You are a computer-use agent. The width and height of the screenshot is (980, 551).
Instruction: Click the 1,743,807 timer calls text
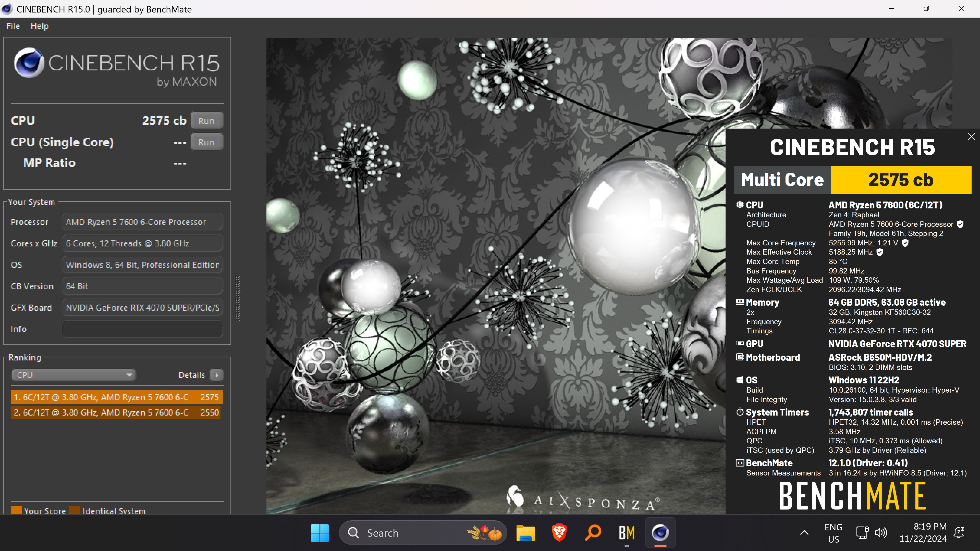pos(871,412)
